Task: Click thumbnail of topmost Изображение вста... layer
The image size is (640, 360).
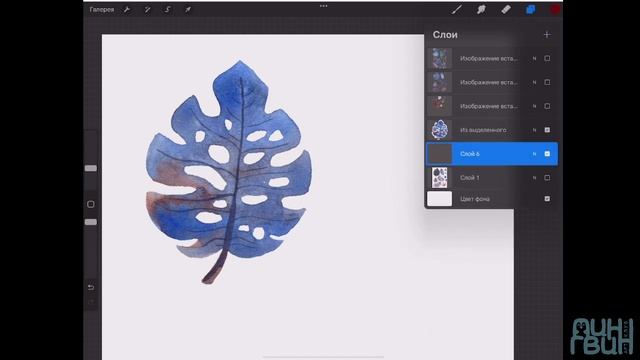Action: (440, 58)
